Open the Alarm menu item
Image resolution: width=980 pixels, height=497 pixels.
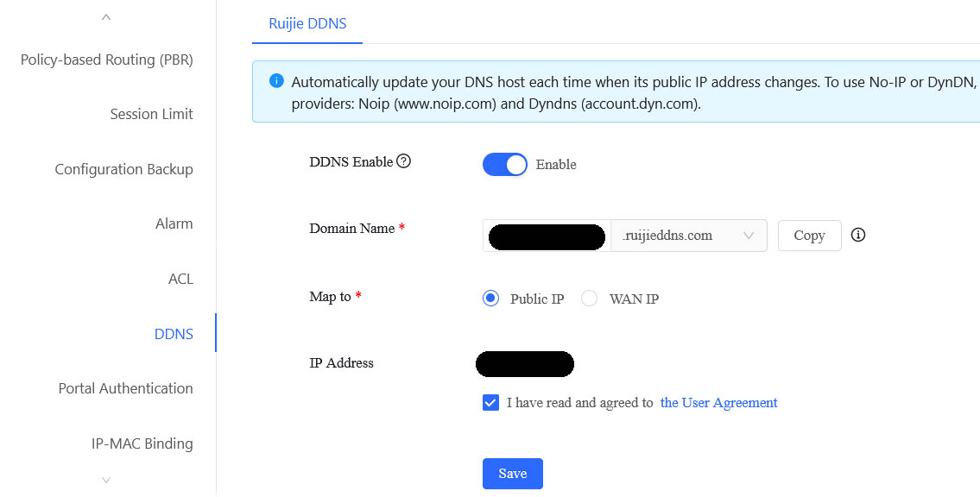click(x=174, y=223)
